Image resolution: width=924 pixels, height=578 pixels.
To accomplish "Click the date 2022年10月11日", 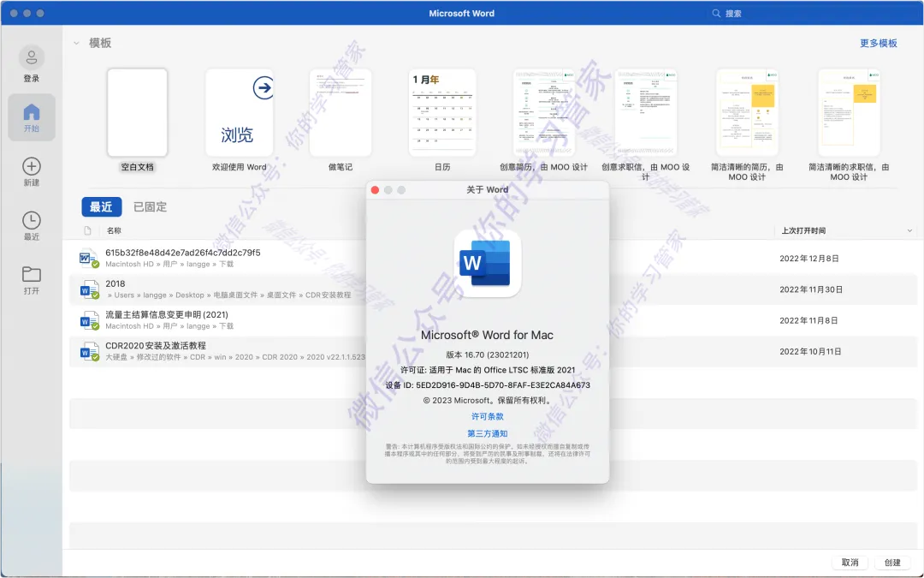I will [810, 352].
